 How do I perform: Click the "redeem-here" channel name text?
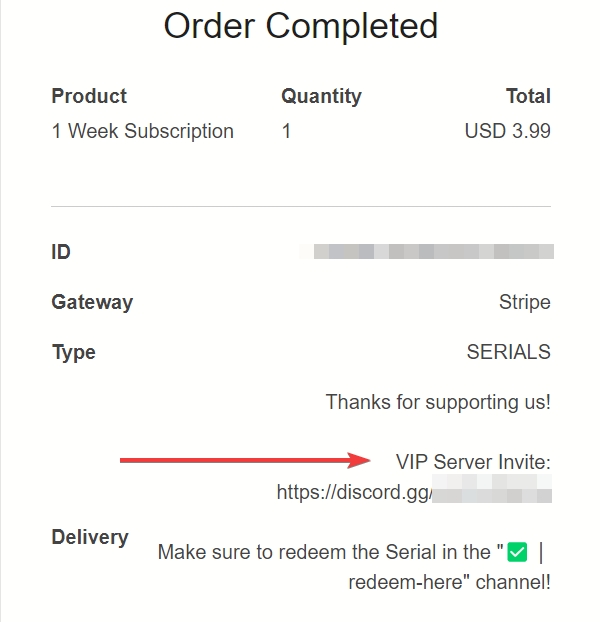tap(400, 582)
